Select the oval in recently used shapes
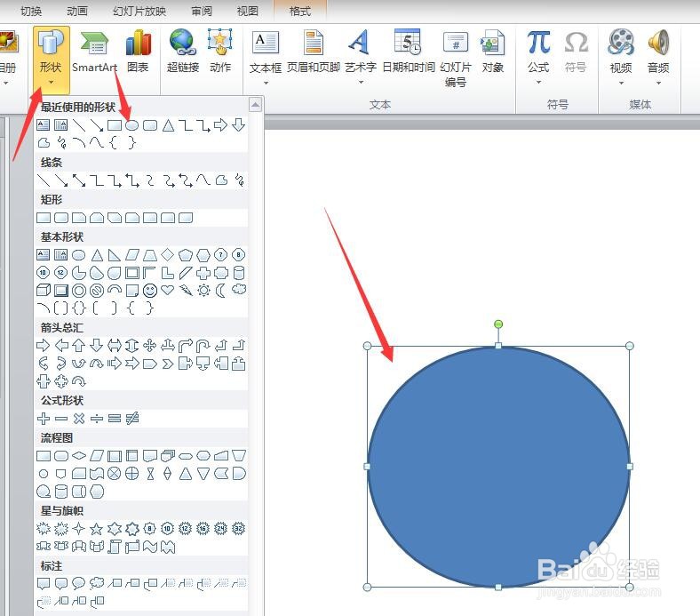The height and width of the screenshot is (616, 700). pyautogui.click(x=131, y=125)
